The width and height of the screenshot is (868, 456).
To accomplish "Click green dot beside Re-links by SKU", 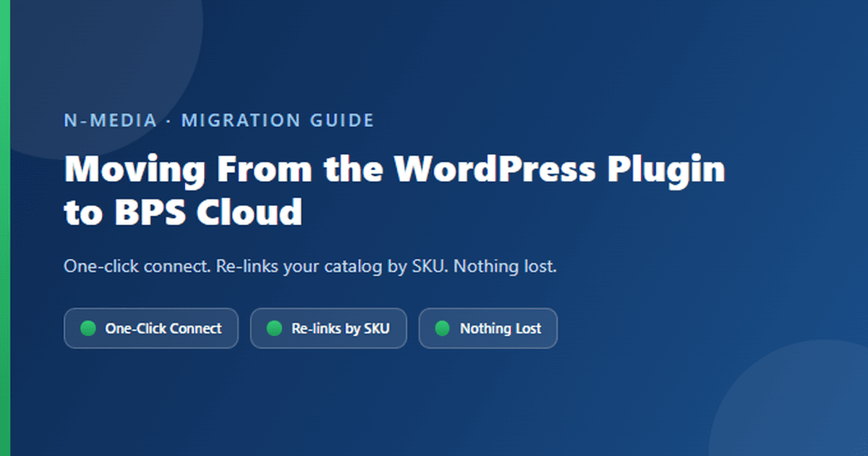I will coord(274,329).
